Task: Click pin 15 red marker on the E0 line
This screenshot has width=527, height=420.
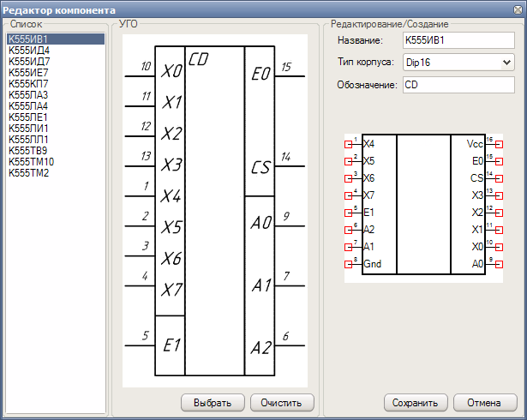Action: tap(499, 162)
